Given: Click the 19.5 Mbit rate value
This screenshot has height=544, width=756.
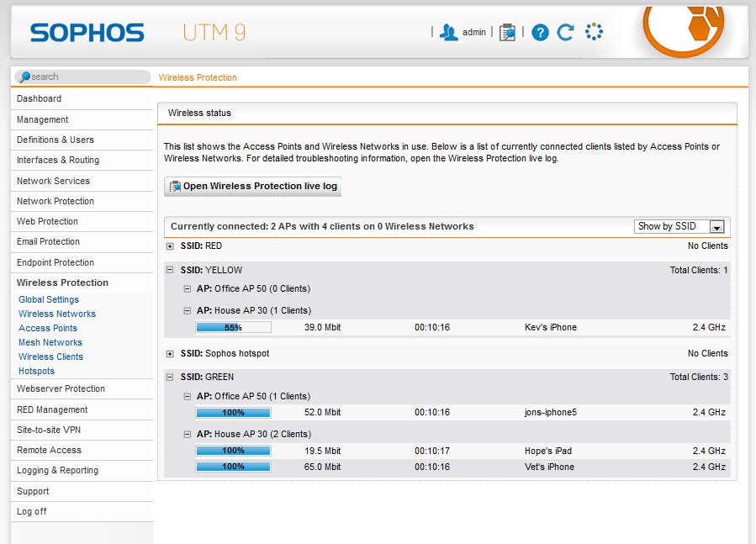Looking at the screenshot, I should coord(323,451).
